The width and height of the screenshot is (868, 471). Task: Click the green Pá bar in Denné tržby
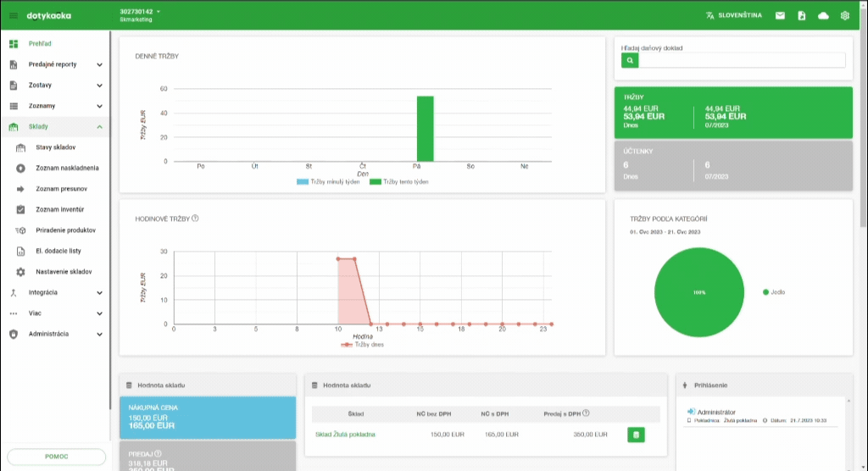click(x=426, y=129)
